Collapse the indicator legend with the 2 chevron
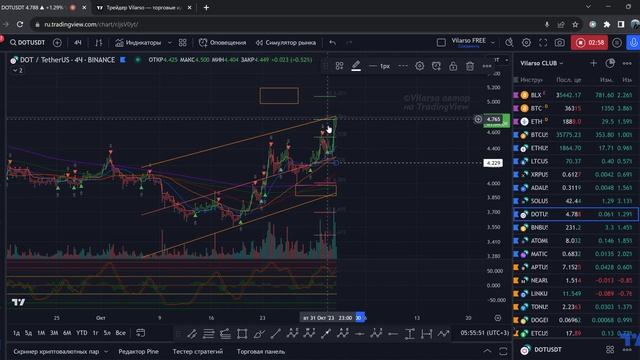 [x=18, y=70]
